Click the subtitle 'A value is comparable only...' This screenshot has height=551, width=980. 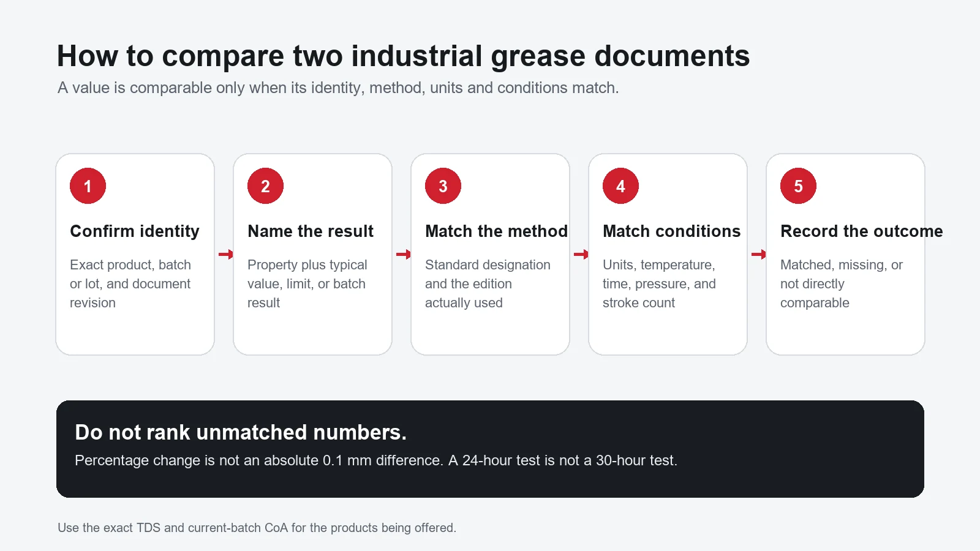[338, 88]
